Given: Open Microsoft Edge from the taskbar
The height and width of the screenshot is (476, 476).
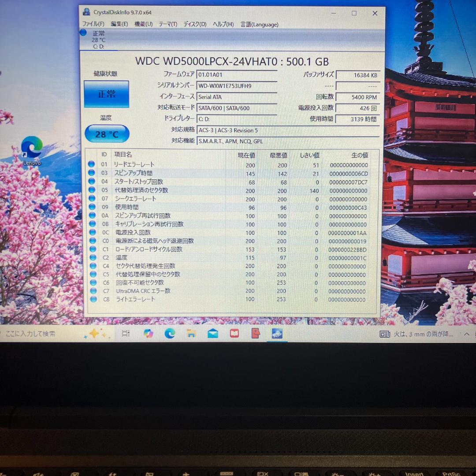Looking at the screenshot, I should 169,334.
